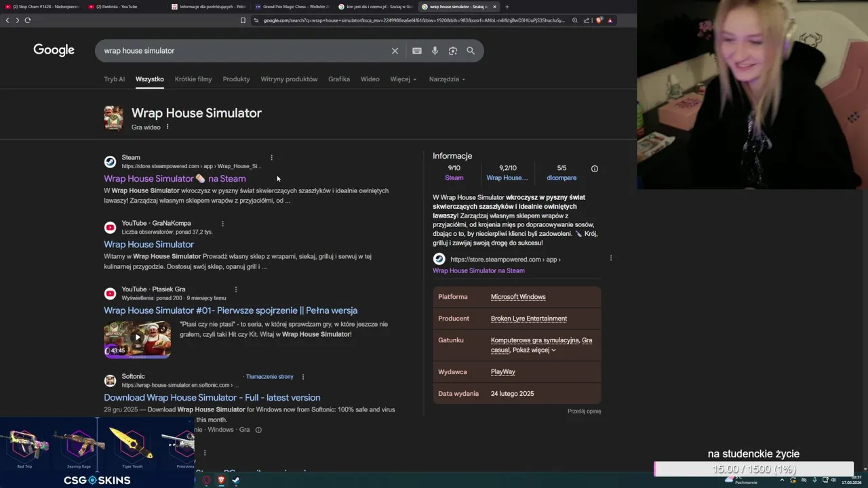This screenshot has height=488, width=868.
Task: Open more options for Steam result
Action: [271, 157]
